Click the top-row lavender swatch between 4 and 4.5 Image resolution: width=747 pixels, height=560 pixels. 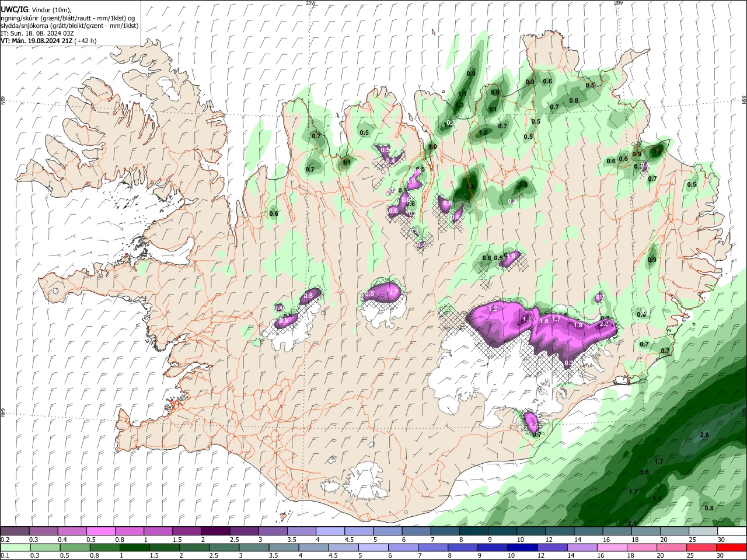pyautogui.click(x=329, y=531)
